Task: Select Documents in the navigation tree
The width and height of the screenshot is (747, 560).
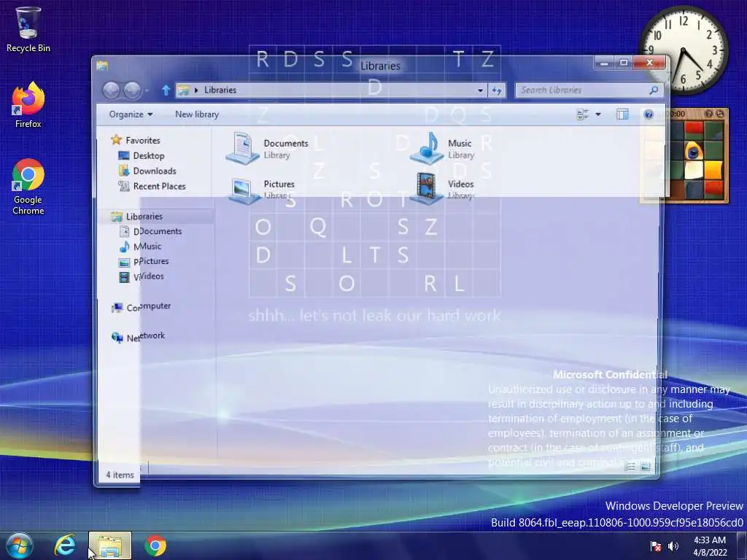Action: 150,231
